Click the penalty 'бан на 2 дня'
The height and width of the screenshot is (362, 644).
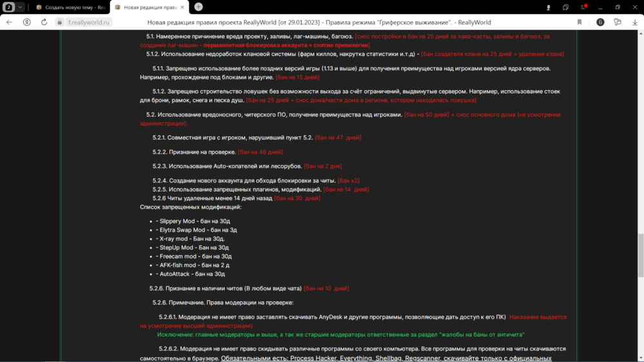(x=323, y=166)
